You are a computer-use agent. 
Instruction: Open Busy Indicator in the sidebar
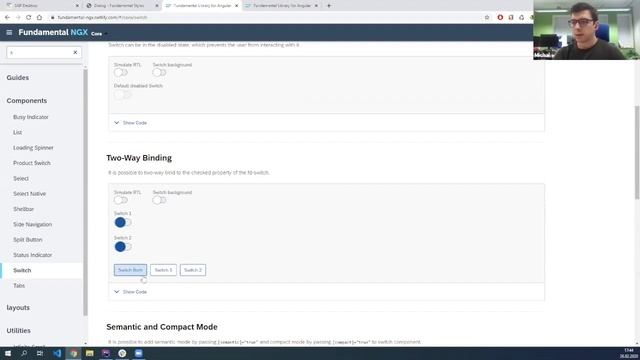pos(31,117)
